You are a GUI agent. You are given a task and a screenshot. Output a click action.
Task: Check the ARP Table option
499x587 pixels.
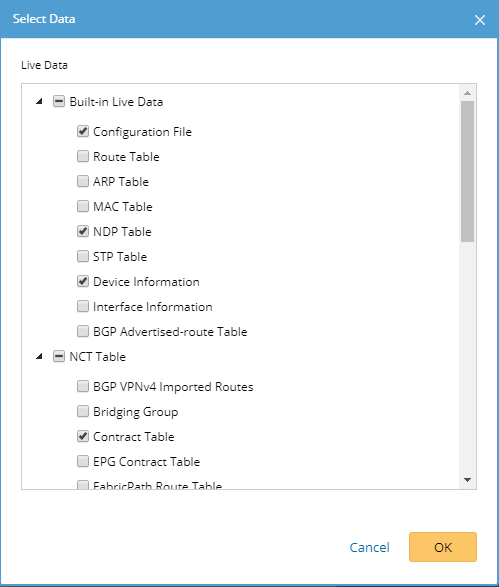click(83, 181)
